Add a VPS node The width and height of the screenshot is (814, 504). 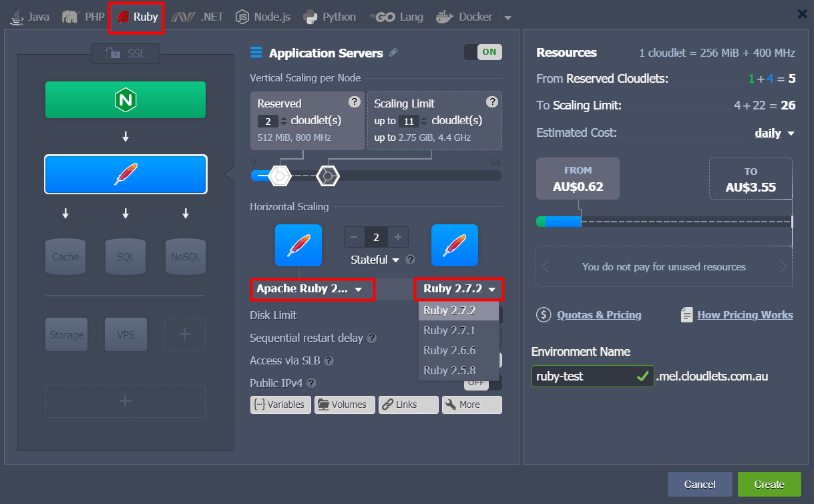tap(126, 334)
